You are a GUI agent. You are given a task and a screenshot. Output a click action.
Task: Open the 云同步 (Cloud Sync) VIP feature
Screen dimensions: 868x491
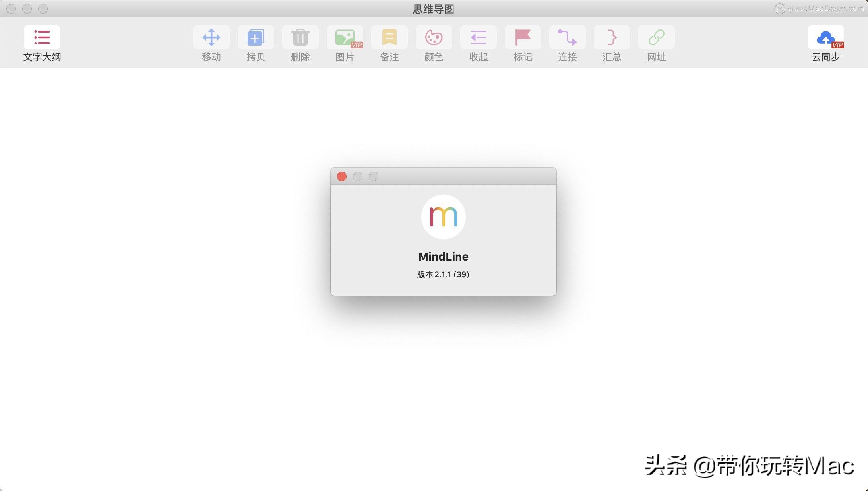pyautogui.click(x=825, y=38)
